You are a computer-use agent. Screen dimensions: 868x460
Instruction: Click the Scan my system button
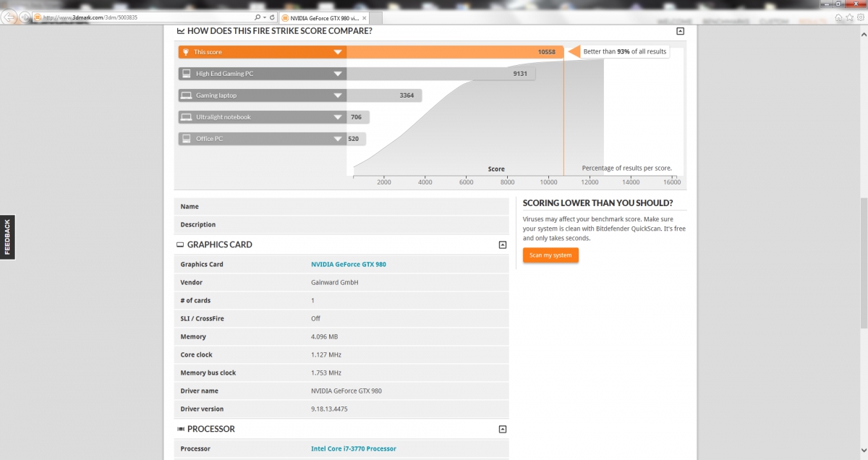point(550,255)
